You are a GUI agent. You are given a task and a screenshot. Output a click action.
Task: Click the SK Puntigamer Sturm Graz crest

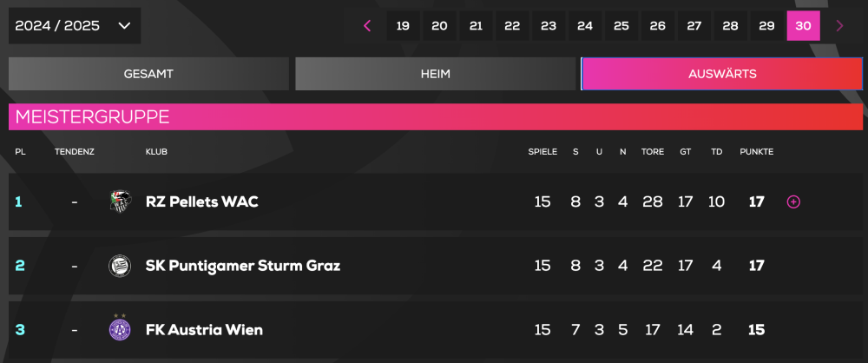(120, 265)
